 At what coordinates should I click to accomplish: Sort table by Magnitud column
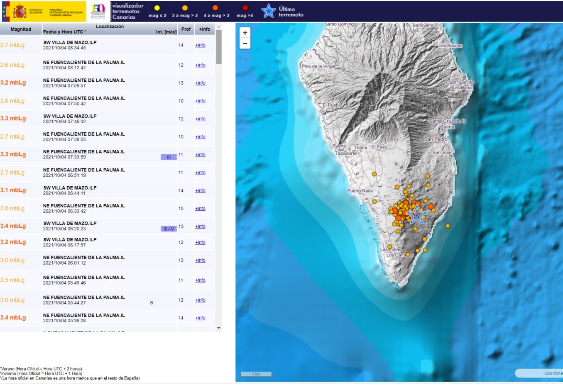click(21, 29)
